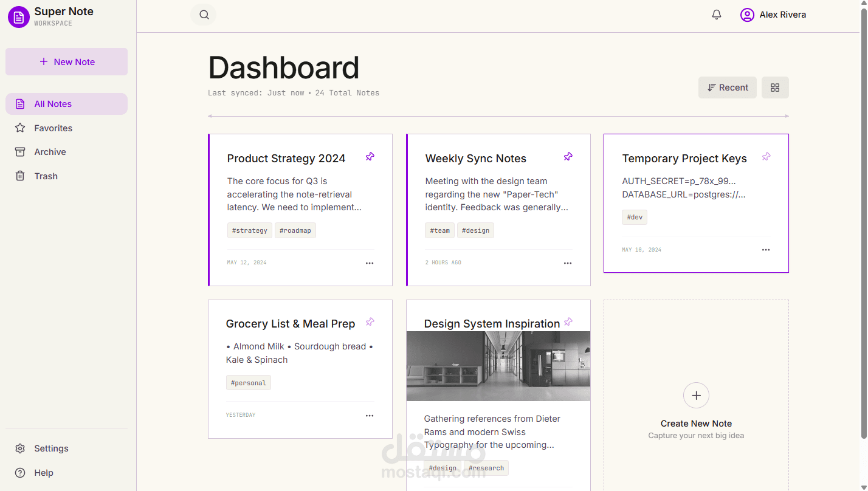Open the notifications bell

coord(717,15)
